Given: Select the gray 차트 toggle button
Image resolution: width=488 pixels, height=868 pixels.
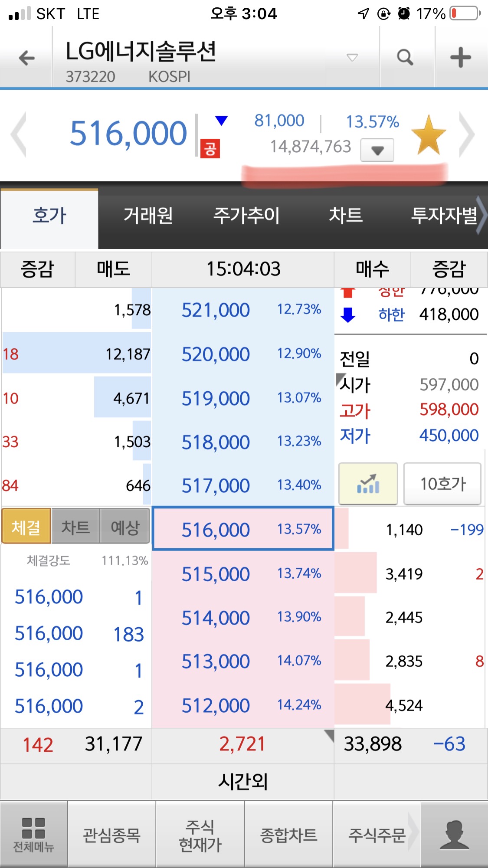Looking at the screenshot, I should point(75,526).
